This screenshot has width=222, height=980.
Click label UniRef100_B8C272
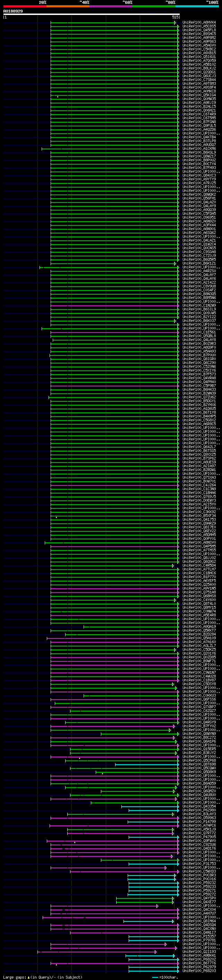tap(199, 738)
